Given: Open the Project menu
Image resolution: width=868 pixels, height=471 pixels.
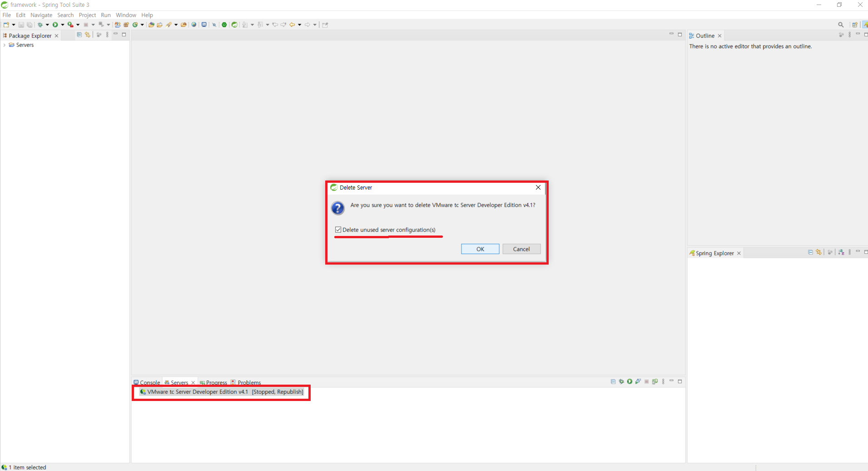Looking at the screenshot, I should click(x=87, y=15).
